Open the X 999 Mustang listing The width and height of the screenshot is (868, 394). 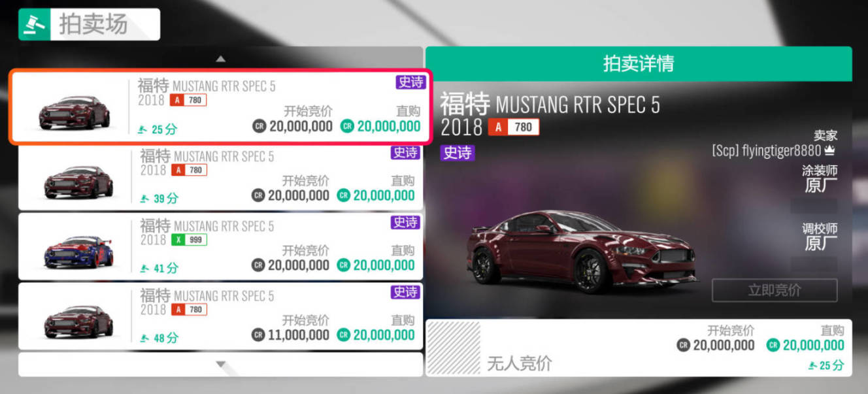coord(220,247)
